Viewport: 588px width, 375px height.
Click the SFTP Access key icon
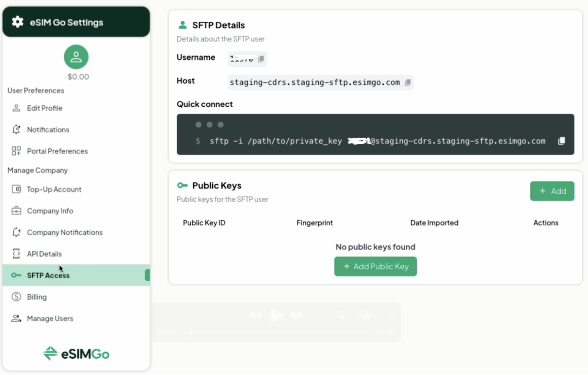[16, 275]
